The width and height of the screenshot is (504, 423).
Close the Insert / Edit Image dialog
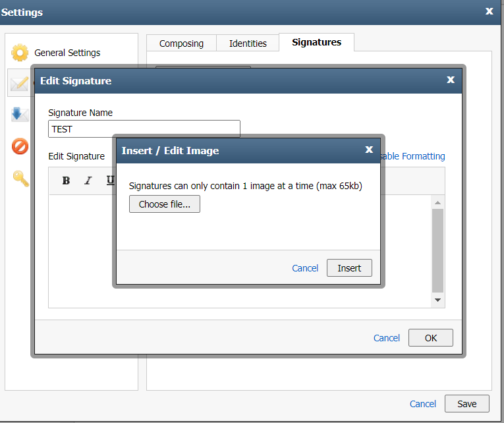369,150
